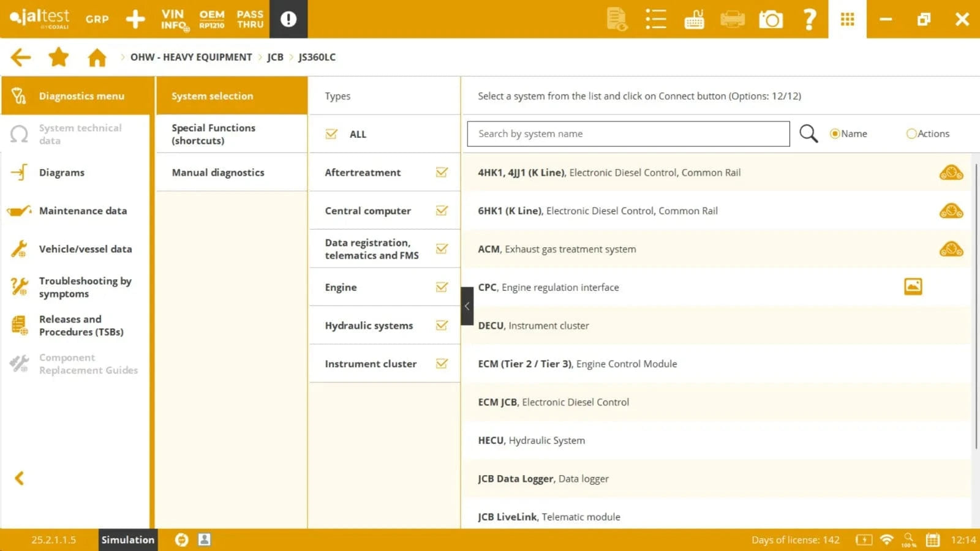Click the camera screenshot icon
The height and width of the screenshot is (551, 980).
coord(771,20)
